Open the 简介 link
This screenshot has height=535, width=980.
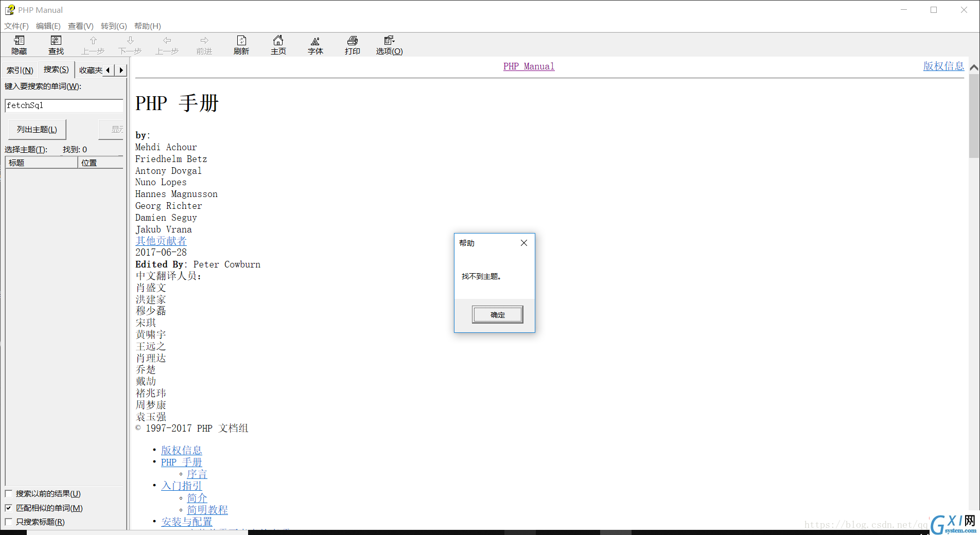pyautogui.click(x=197, y=498)
